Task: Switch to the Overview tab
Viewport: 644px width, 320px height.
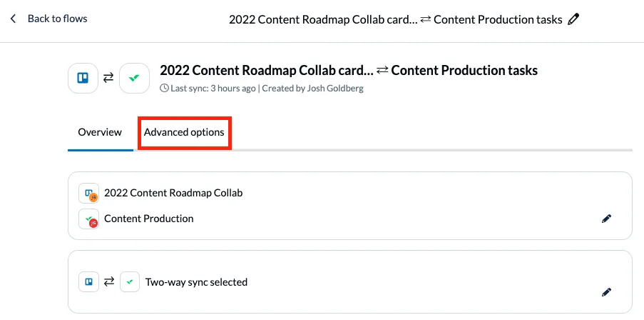Action: tap(100, 132)
